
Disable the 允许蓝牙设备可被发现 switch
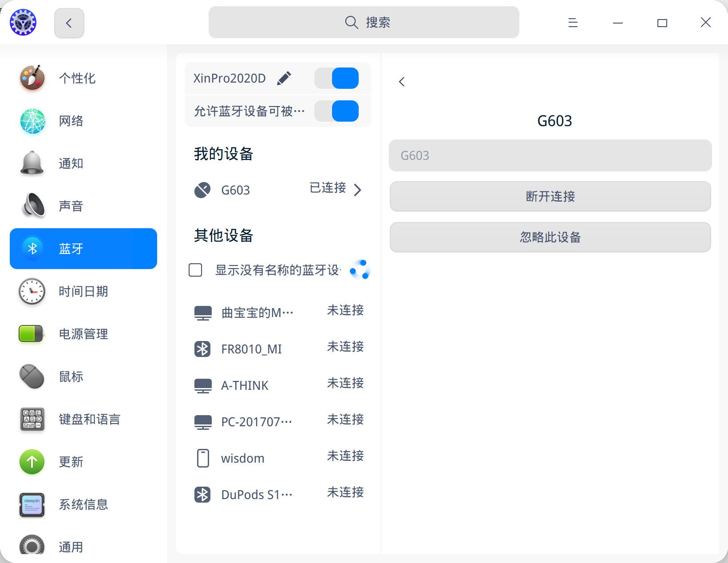coord(336,111)
